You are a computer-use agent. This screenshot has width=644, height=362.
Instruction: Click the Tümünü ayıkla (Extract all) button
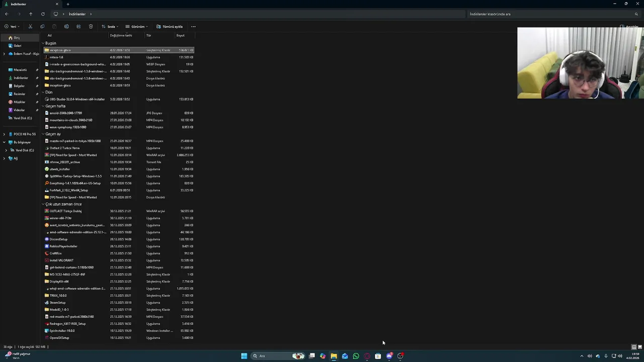click(x=170, y=27)
